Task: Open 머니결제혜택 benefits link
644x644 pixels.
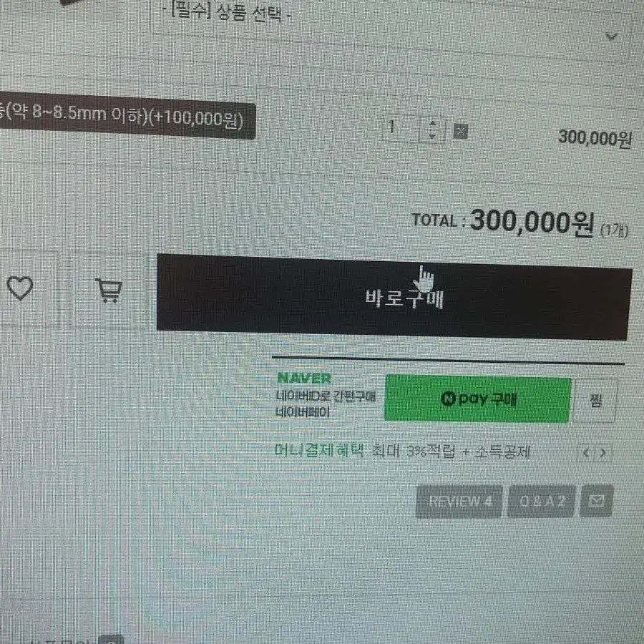Action: click(319, 450)
